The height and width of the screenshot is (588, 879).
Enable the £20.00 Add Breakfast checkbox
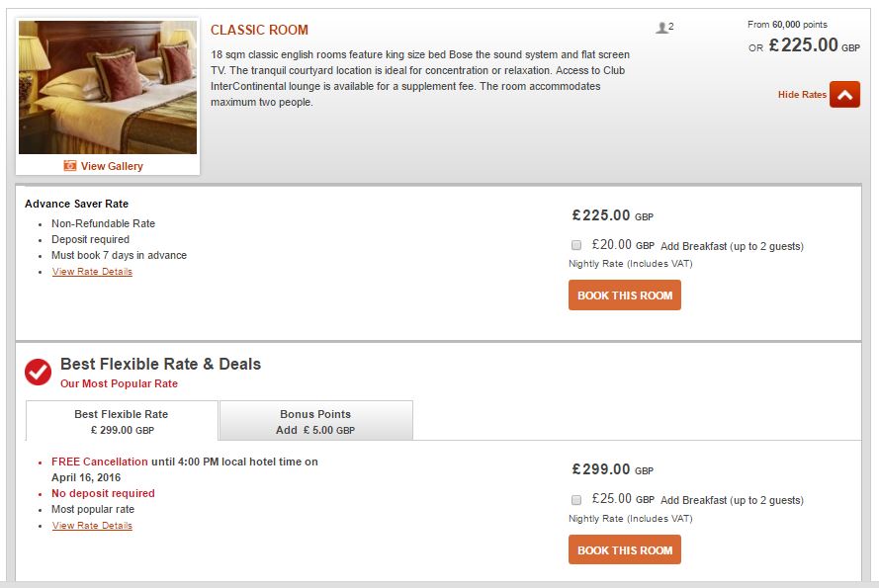(x=576, y=245)
